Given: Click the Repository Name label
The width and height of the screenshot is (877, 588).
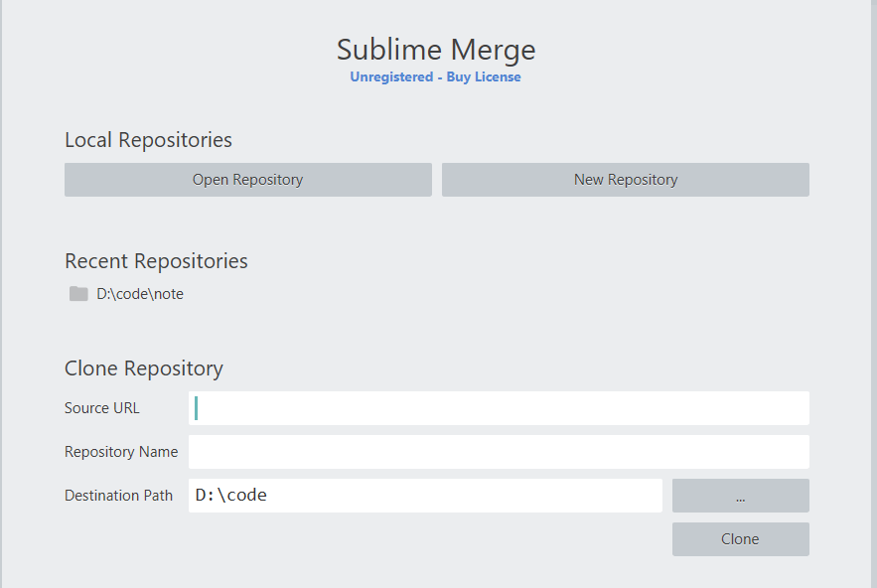Looking at the screenshot, I should [x=121, y=451].
